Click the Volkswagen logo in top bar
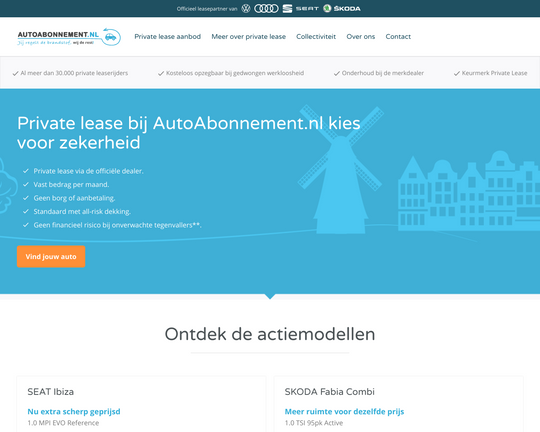This screenshot has width=540, height=432. tap(246, 8)
